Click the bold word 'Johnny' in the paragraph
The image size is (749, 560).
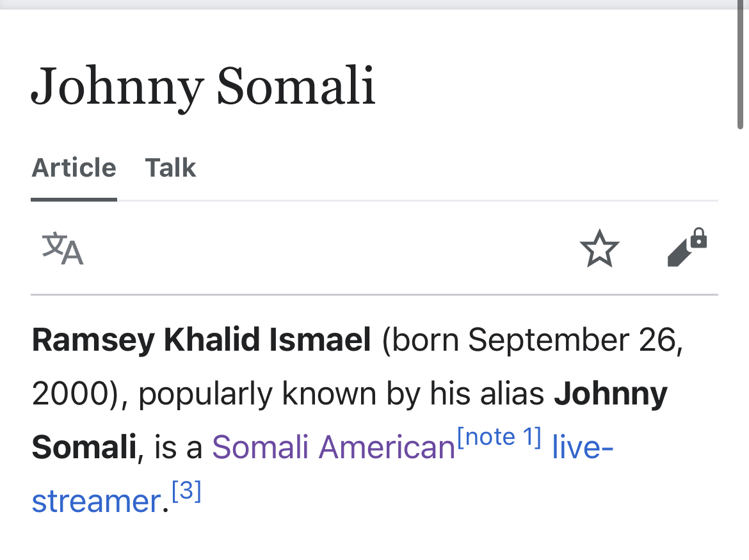coord(611,394)
